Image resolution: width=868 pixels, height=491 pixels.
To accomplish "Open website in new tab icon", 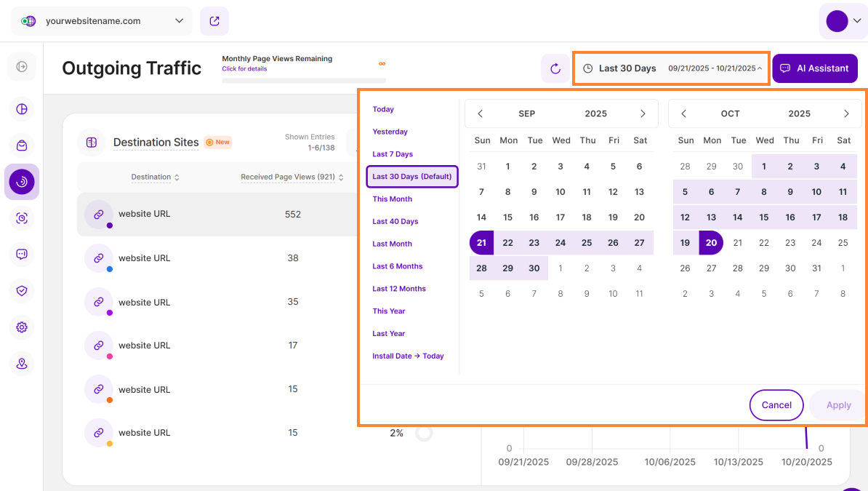I will pyautogui.click(x=214, y=21).
